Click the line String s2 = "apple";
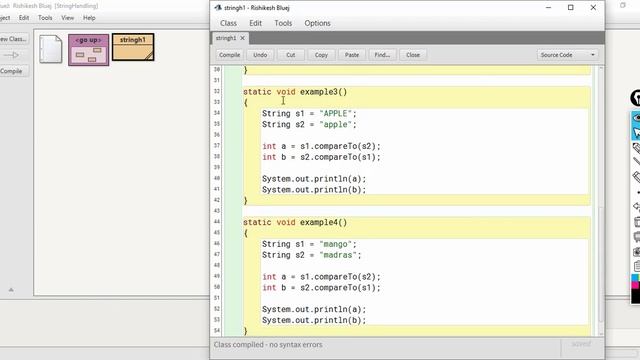Screen dimensions: 640x360 point(309,124)
